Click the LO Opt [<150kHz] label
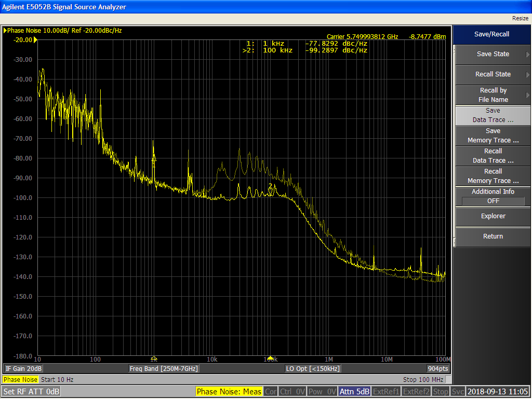 pyautogui.click(x=313, y=369)
